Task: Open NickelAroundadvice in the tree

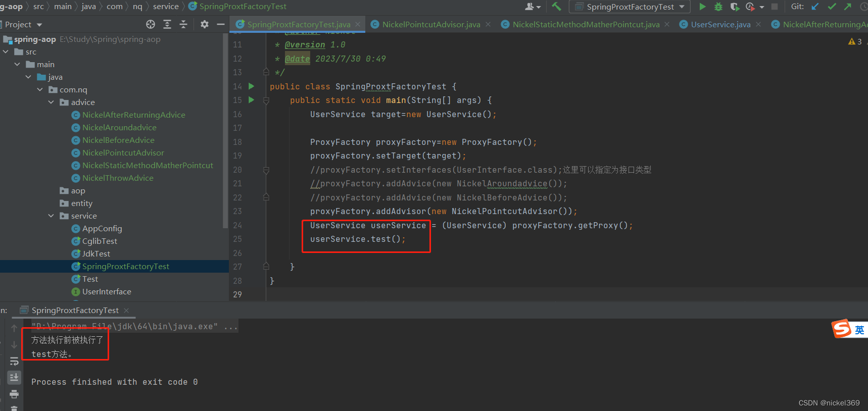Action: coord(119,128)
